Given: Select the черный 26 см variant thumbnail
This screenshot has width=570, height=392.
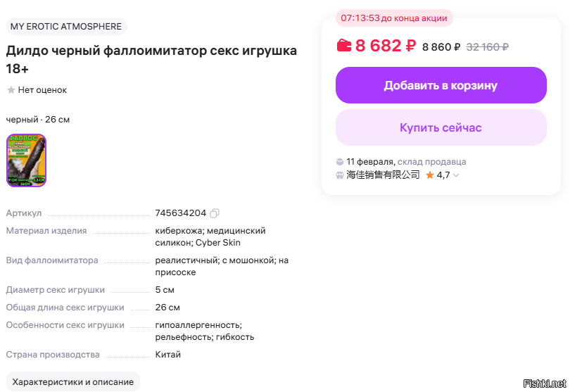Looking at the screenshot, I should click(26, 160).
